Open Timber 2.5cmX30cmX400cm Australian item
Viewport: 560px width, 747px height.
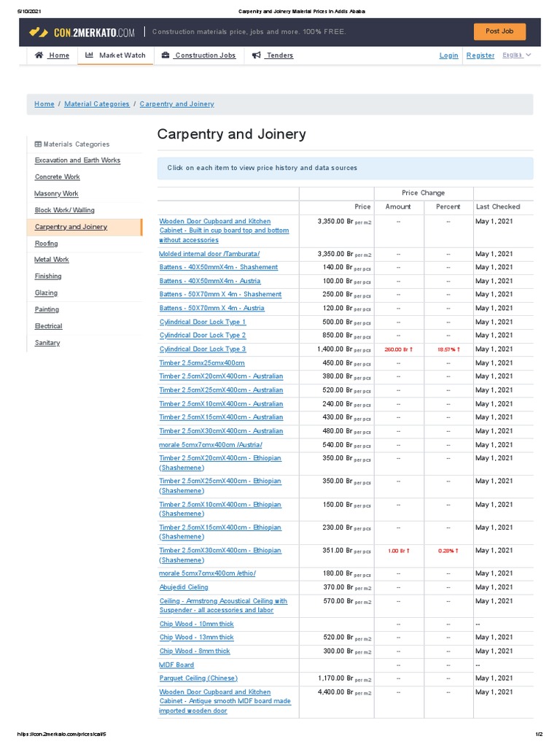[221, 431]
